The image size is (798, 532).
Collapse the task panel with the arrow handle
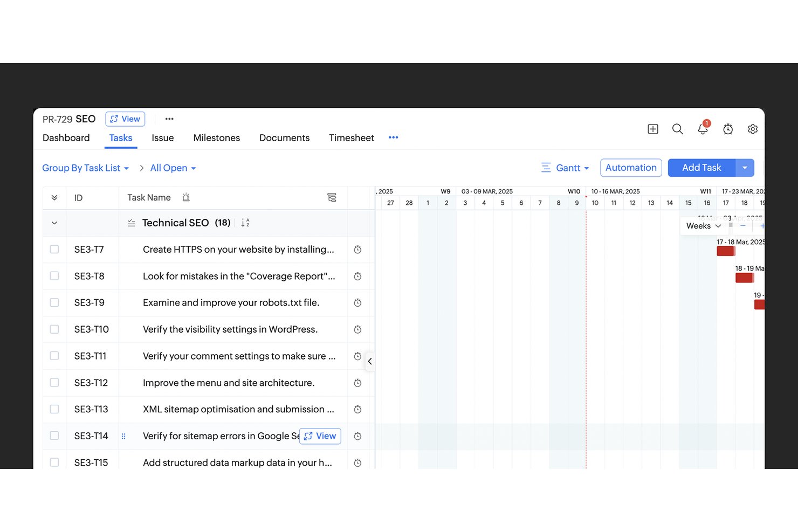pyautogui.click(x=370, y=361)
